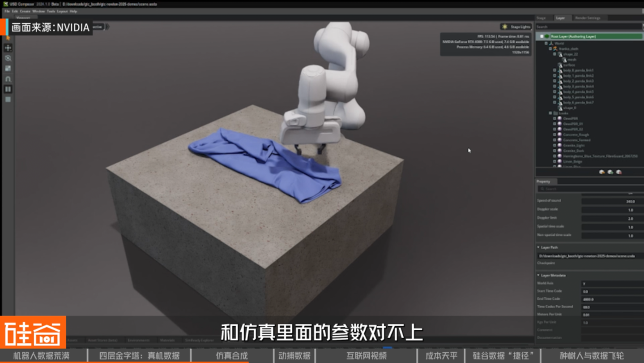Expand the body_6_panda_link7 node
Viewport: 644px width, 363px height.
555,103
